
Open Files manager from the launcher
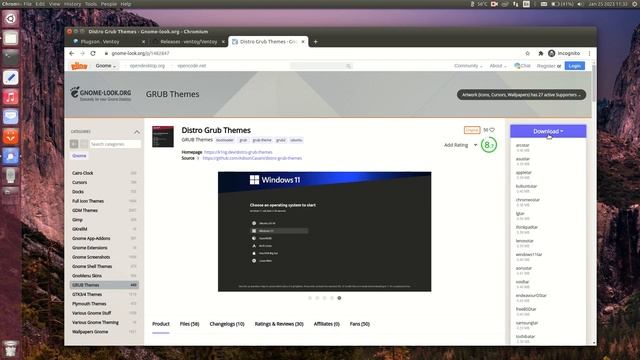[x=11, y=38]
